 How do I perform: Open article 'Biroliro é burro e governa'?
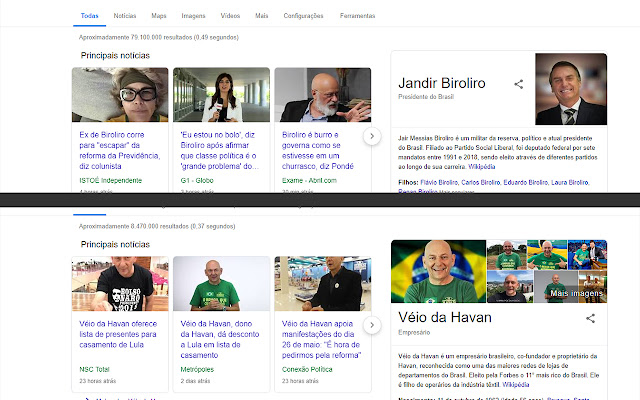(x=318, y=150)
